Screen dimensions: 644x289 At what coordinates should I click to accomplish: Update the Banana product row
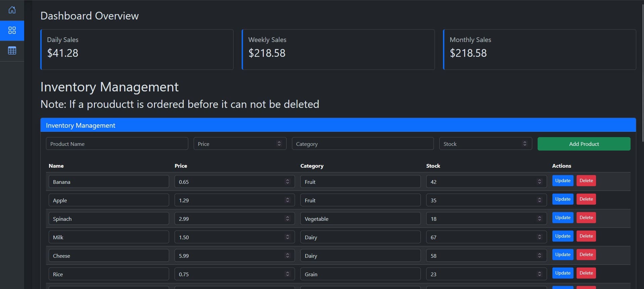pyautogui.click(x=562, y=181)
